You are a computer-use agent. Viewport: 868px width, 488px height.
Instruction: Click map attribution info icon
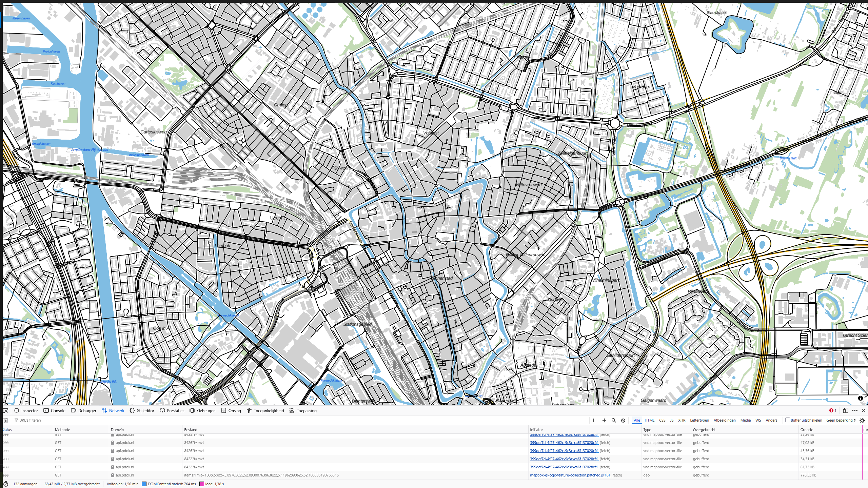(x=860, y=398)
